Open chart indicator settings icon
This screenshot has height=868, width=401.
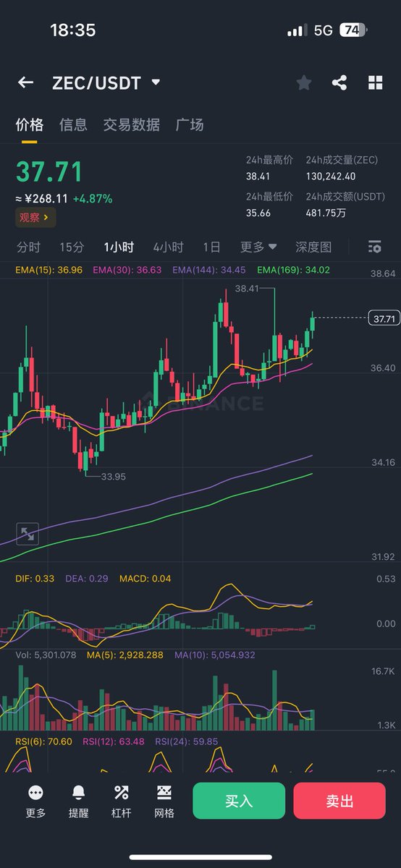[x=374, y=247]
